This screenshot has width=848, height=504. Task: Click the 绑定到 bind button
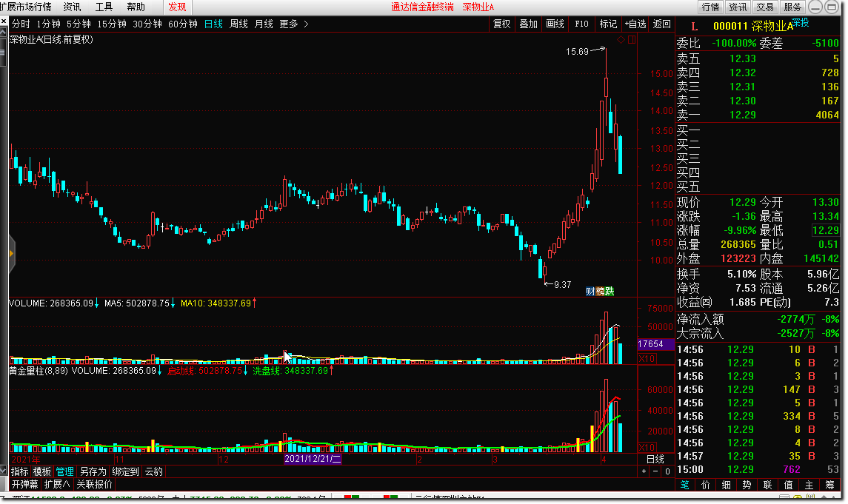[125, 471]
